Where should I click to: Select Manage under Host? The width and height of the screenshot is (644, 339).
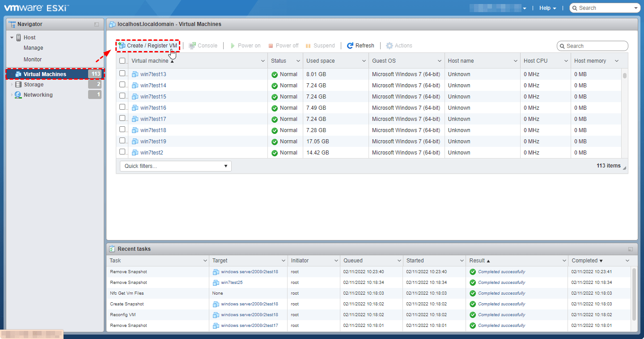pos(34,48)
